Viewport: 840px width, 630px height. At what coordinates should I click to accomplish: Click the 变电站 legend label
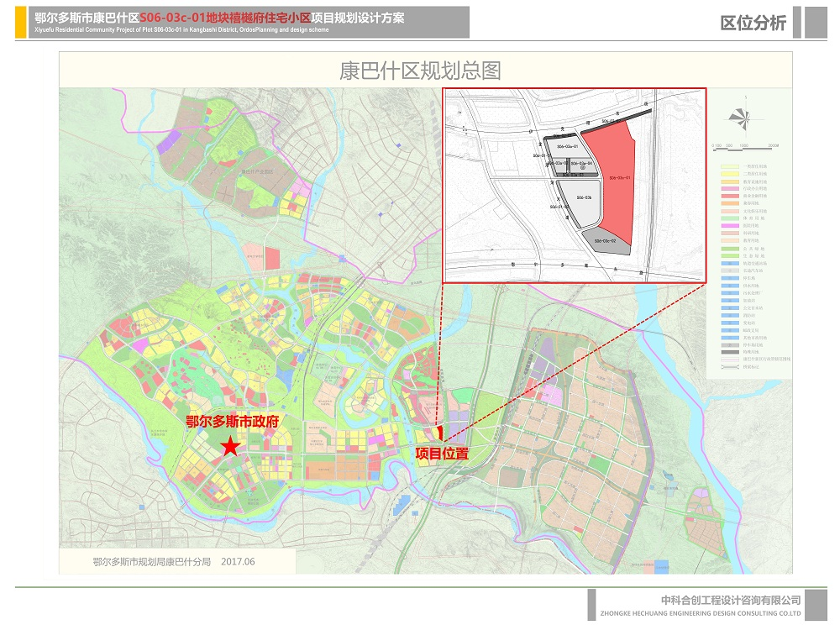click(x=749, y=323)
